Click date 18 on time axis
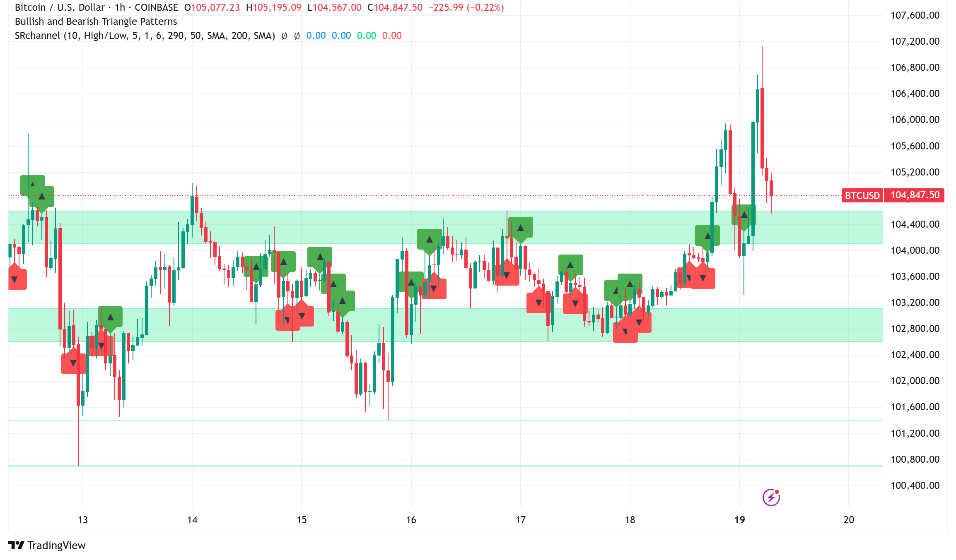This screenshot has height=560, width=956. [x=630, y=520]
